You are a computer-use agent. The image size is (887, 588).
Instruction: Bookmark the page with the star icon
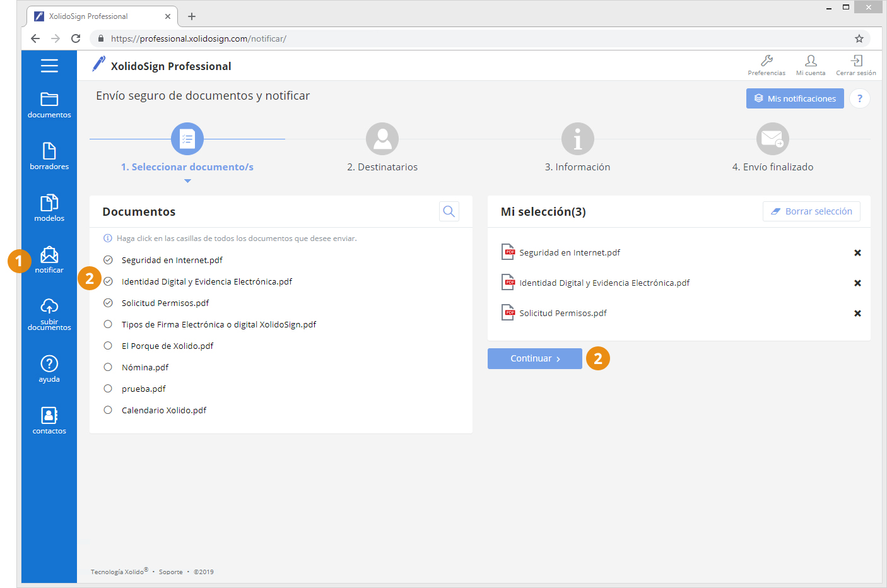point(859,38)
